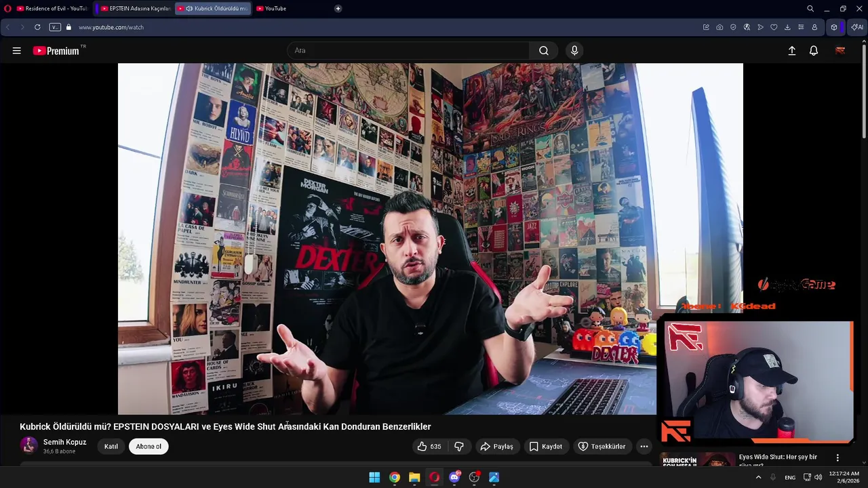Click the search magnifier button on YouTube
Viewport: 868px width, 488px height.
(x=544, y=51)
